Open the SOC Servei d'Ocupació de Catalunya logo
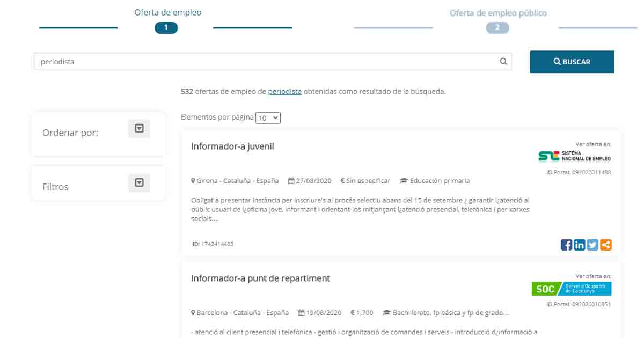Image resolution: width=644 pixels, height=338 pixels. coord(571,289)
